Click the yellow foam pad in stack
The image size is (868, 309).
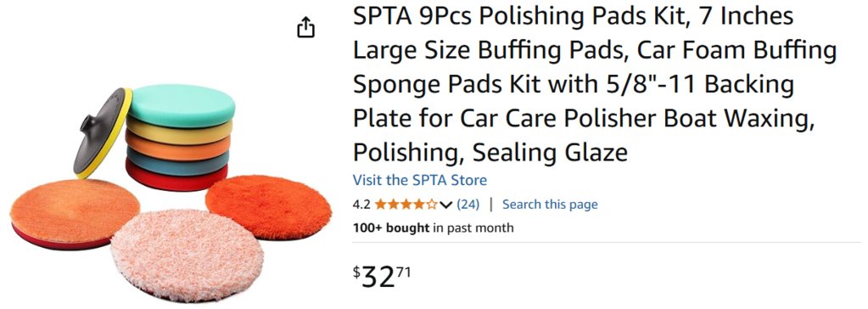coord(179,132)
